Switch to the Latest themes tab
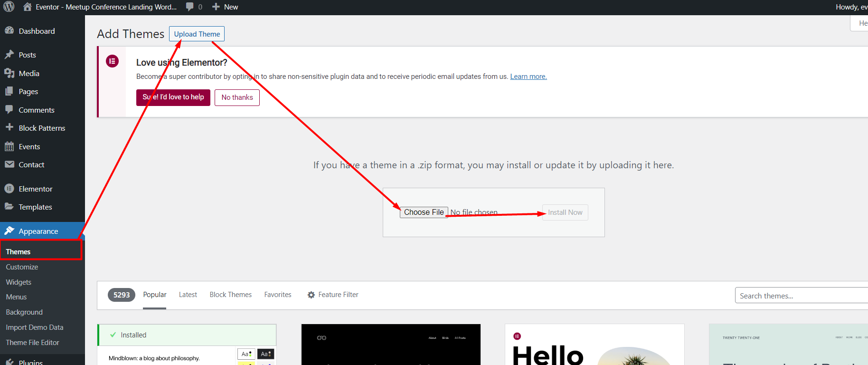The width and height of the screenshot is (868, 365). [x=188, y=295]
